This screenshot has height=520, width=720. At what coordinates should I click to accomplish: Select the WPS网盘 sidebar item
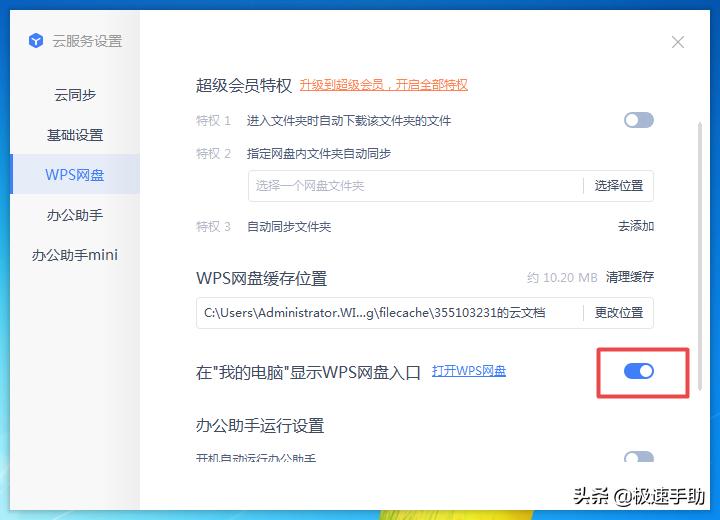click(x=75, y=175)
